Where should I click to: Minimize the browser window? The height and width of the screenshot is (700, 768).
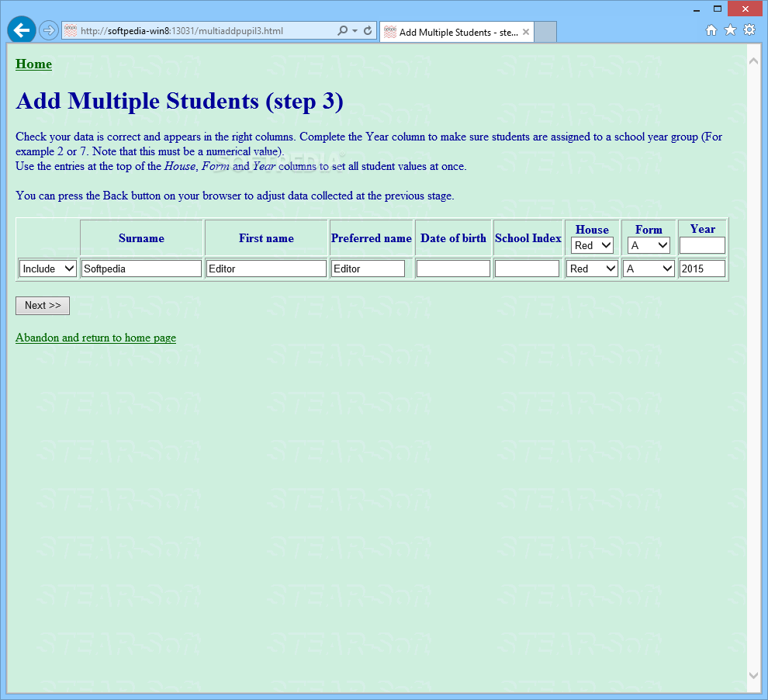click(x=696, y=9)
